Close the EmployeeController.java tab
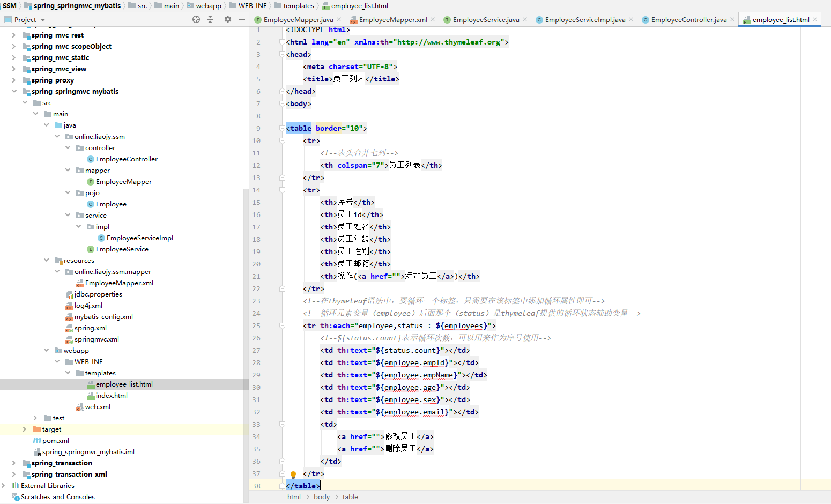Image resolution: width=831 pixels, height=504 pixels. tap(732, 20)
